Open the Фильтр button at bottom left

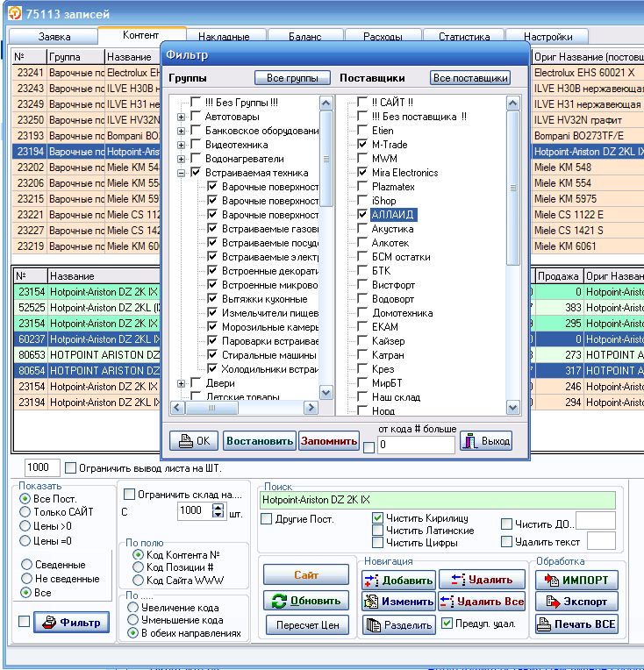[x=71, y=623]
